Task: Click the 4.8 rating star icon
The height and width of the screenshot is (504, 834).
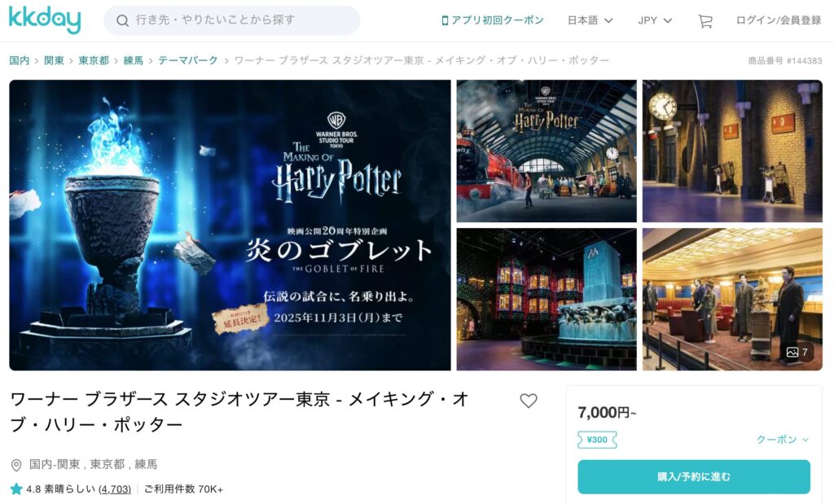Action: point(16,489)
